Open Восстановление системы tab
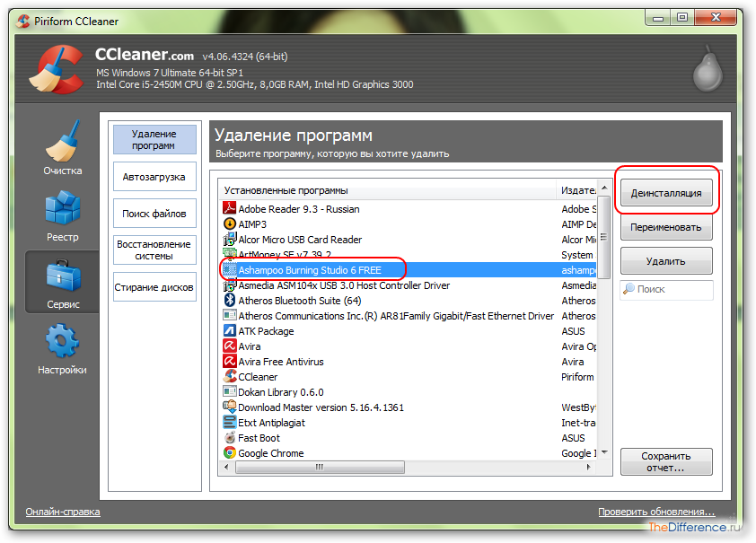The width and height of the screenshot is (756, 543). [x=154, y=250]
